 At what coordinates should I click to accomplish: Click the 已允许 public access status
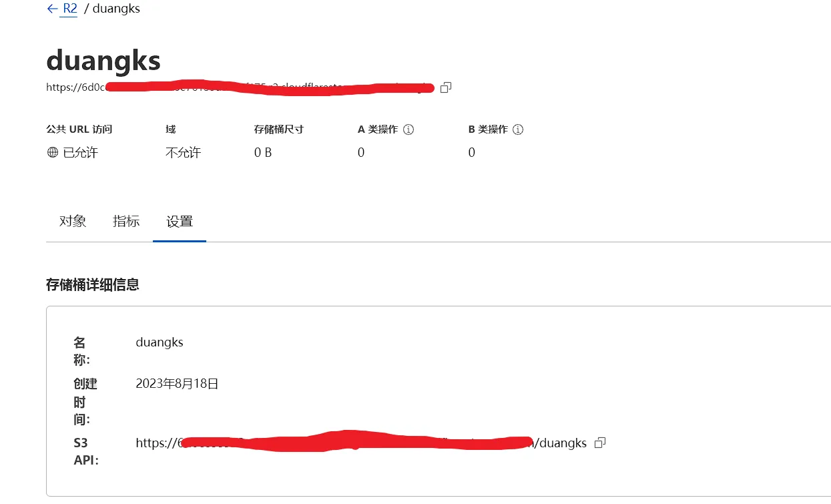[x=80, y=153]
